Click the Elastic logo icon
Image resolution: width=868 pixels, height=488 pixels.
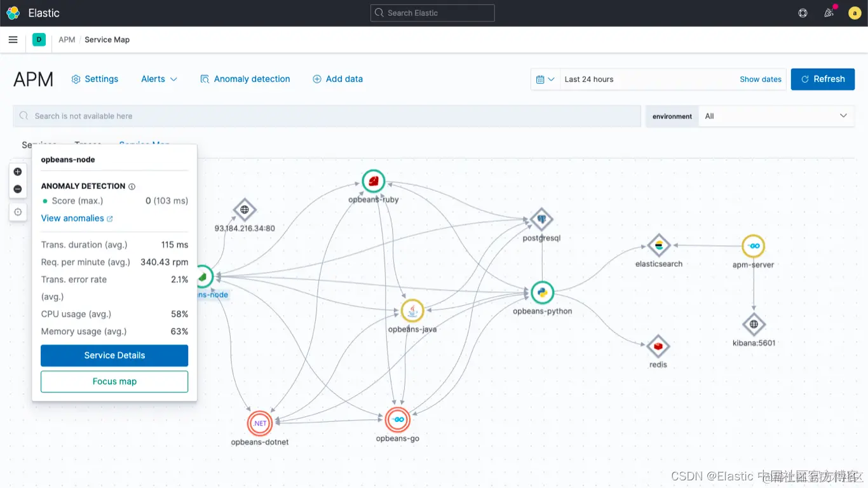pos(13,13)
